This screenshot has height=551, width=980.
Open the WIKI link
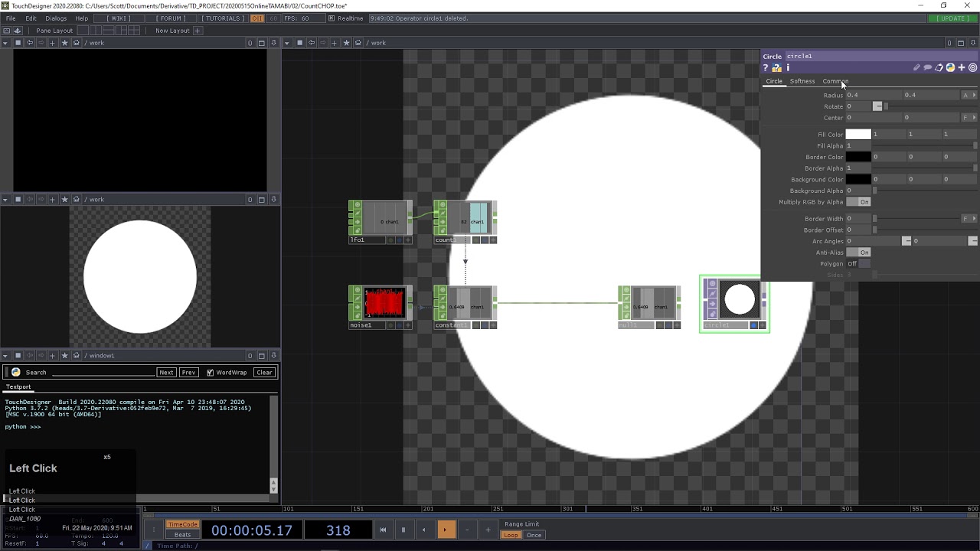[x=119, y=18]
